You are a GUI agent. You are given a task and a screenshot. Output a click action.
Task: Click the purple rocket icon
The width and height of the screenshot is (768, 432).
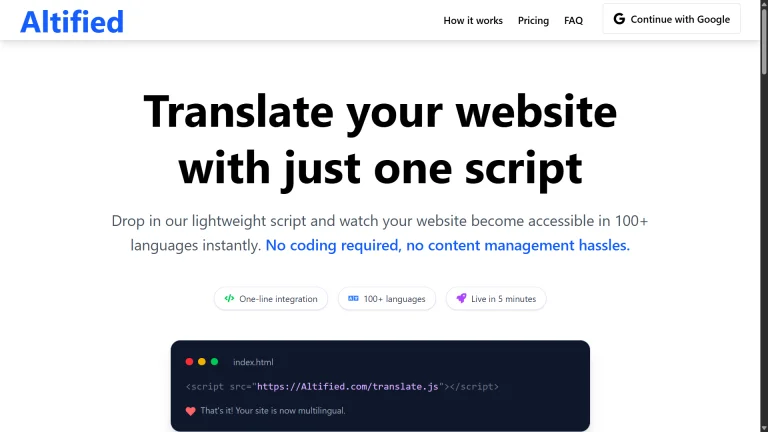461,298
